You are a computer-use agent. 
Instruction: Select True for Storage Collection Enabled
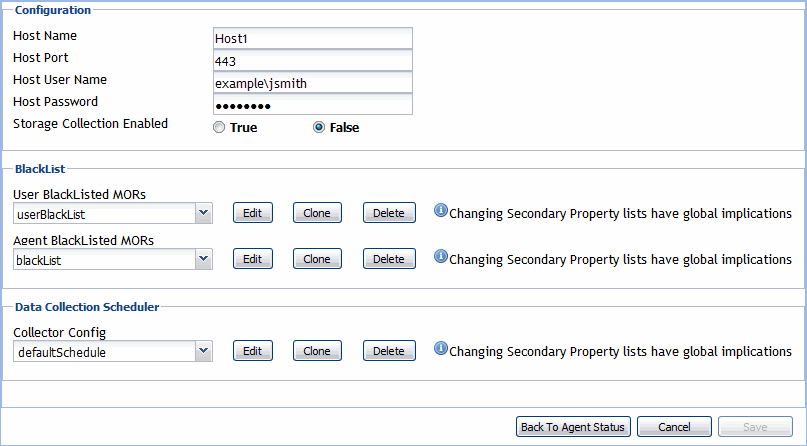coord(219,128)
